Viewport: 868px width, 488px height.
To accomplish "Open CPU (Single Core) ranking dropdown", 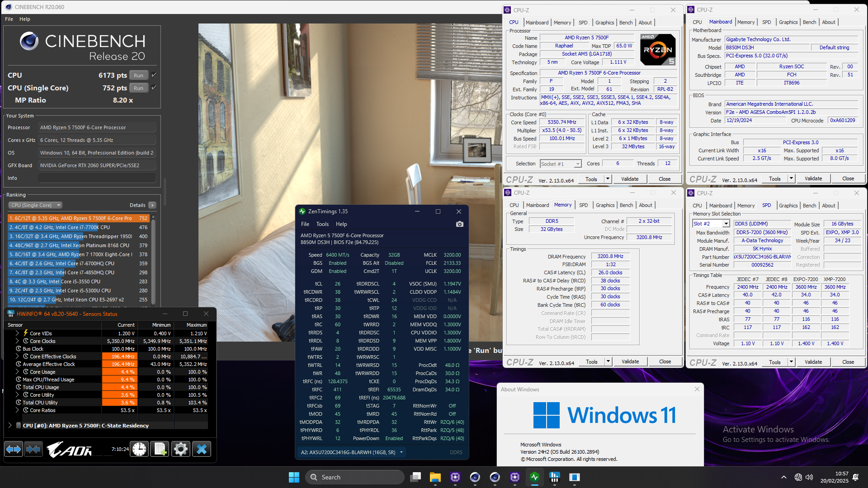I will (x=35, y=205).
